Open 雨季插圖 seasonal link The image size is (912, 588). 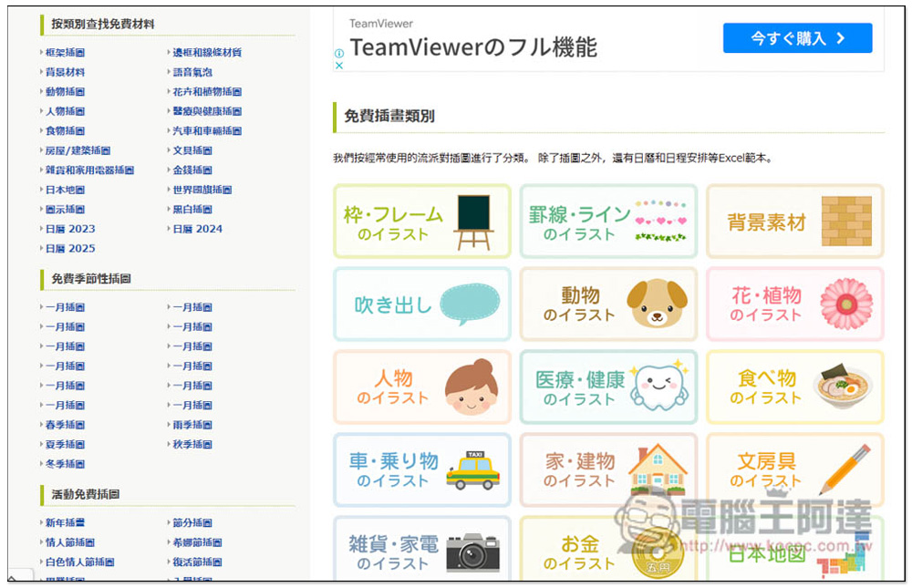tap(192, 425)
